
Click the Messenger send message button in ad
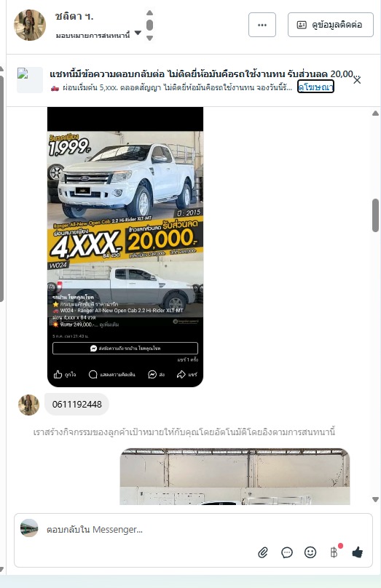click(x=125, y=349)
